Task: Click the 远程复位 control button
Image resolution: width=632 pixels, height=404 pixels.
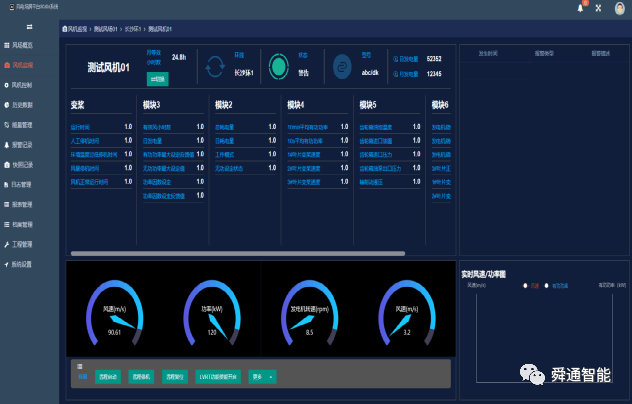Action: 175,377
